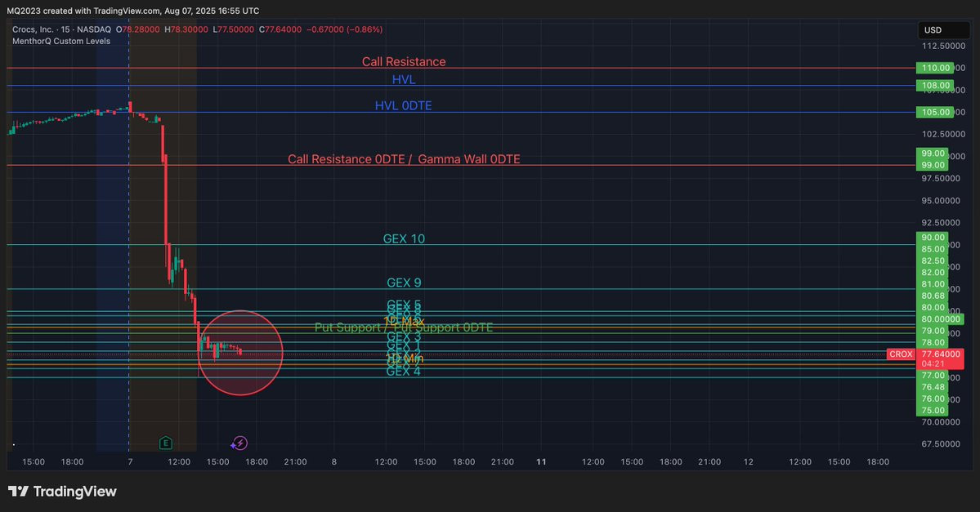Click the low value L77.50000
980x512 pixels.
click(234, 29)
